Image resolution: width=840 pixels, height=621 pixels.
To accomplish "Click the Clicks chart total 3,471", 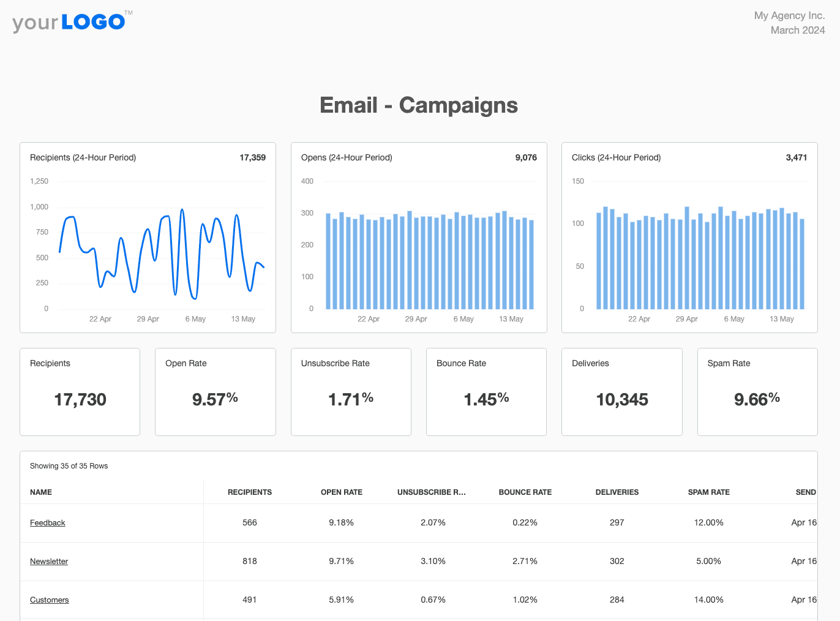I will (x=796, y=157).
